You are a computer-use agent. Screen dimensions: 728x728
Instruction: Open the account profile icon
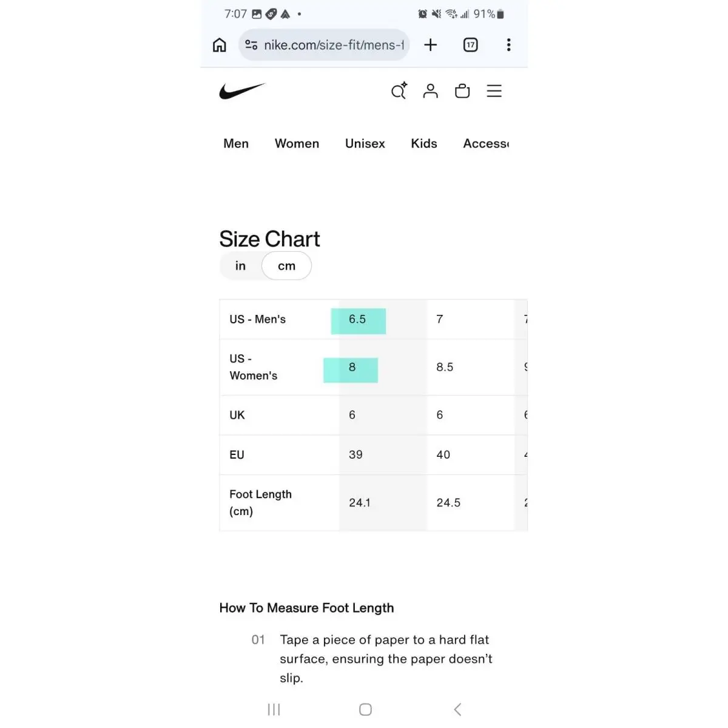[x=430, y=91]
